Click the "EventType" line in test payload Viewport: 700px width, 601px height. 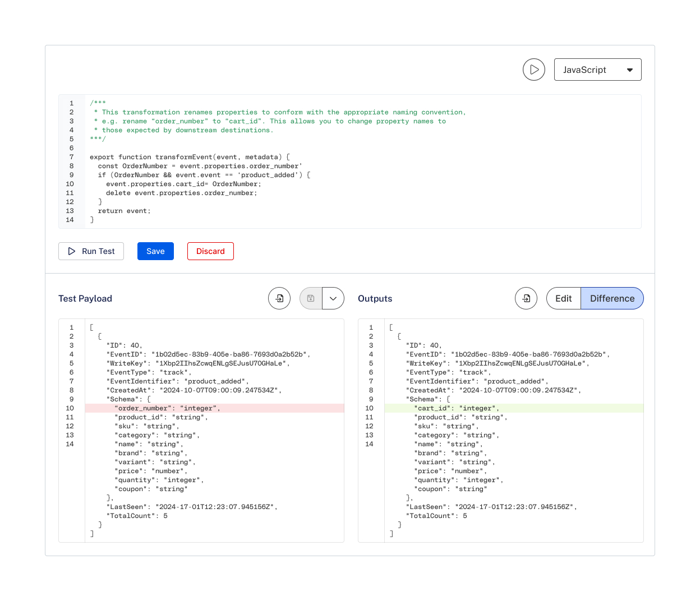pyautogui.click(x=149, y=372)
